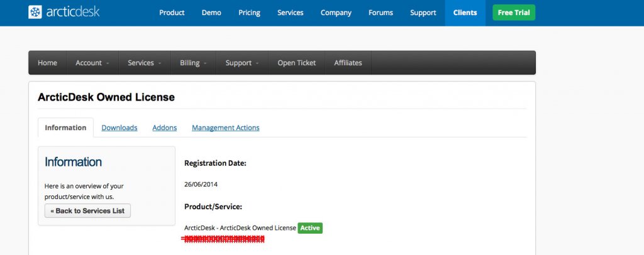Go to Home in the dark menu
The image size is (644, 255).
[47, 63]
